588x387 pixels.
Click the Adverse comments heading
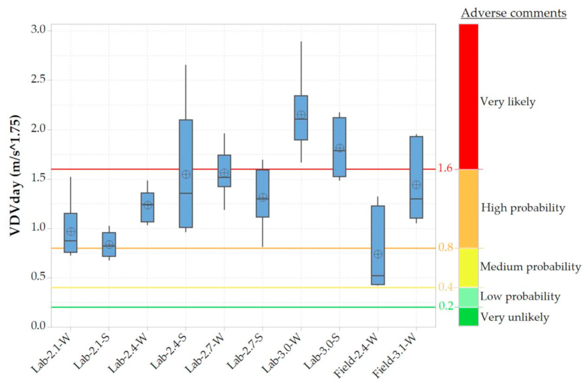point(514,13)
